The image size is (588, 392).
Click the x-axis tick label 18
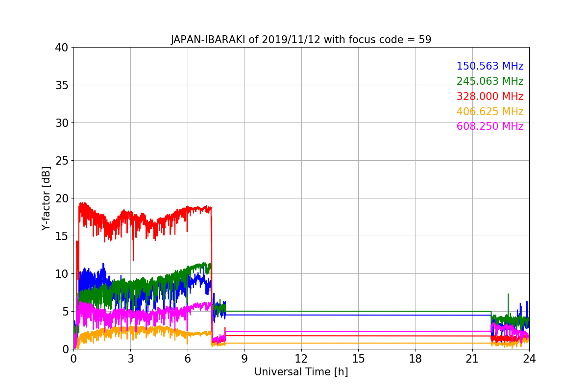416,358
